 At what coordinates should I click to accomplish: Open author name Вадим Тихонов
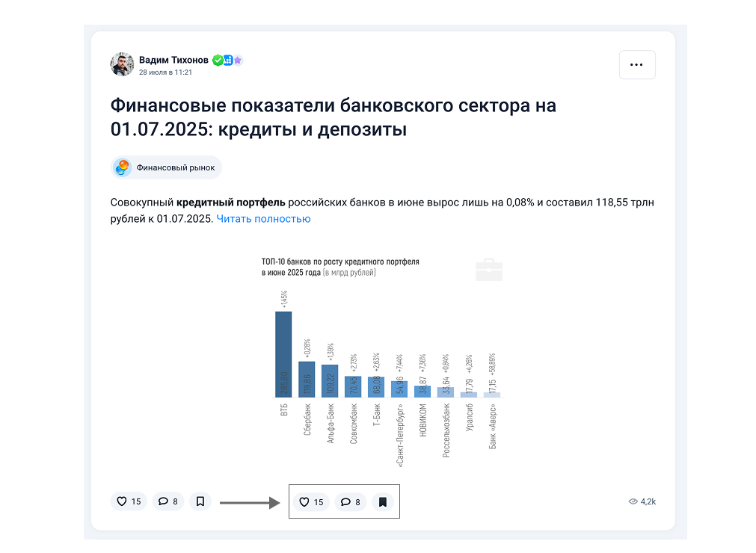point(173,60)
